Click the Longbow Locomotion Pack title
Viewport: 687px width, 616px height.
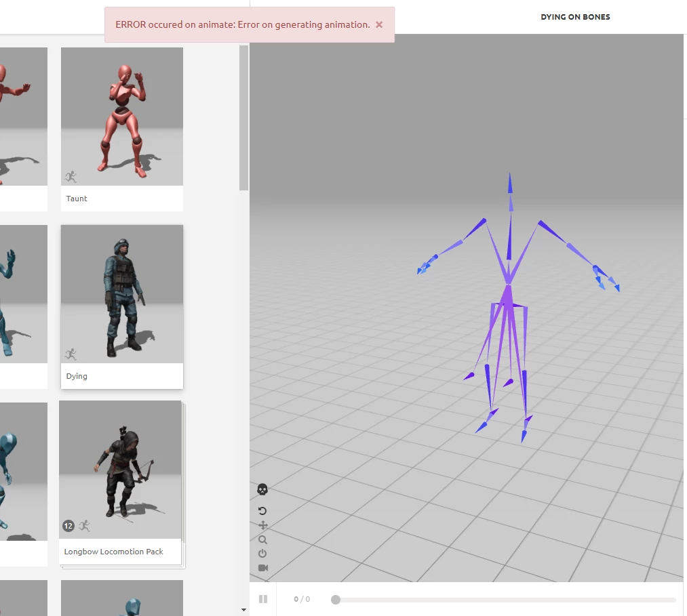click(x=113, y=552)
